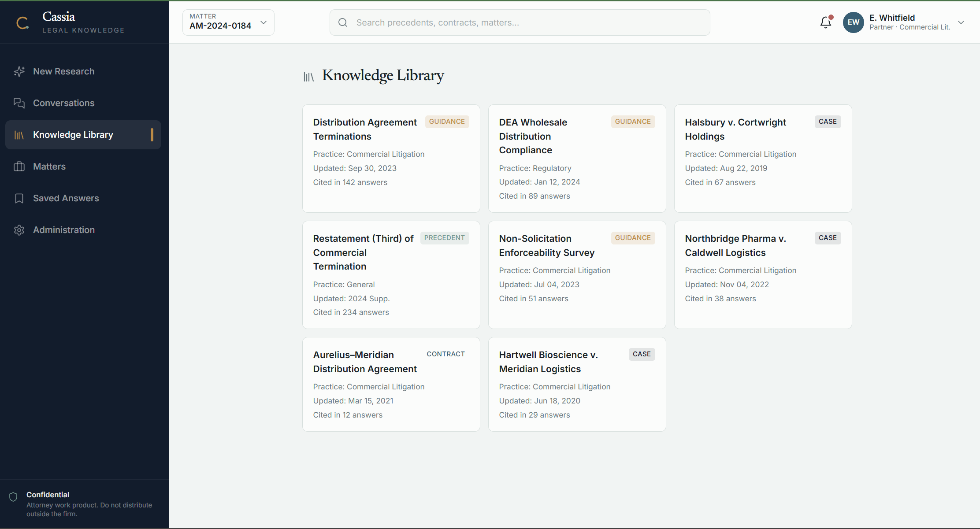Click the EW user avatar
The image size is (980, 529).
tap(854, 22)
